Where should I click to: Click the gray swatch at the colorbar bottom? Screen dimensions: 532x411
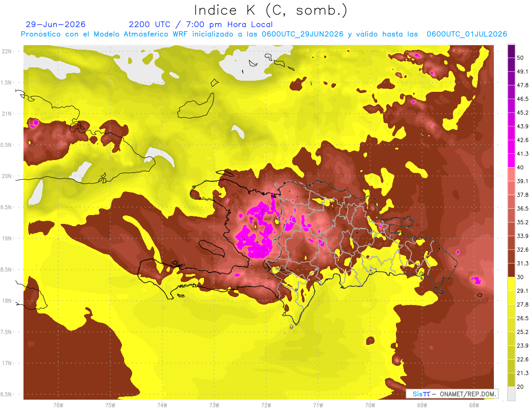(511, 393)
